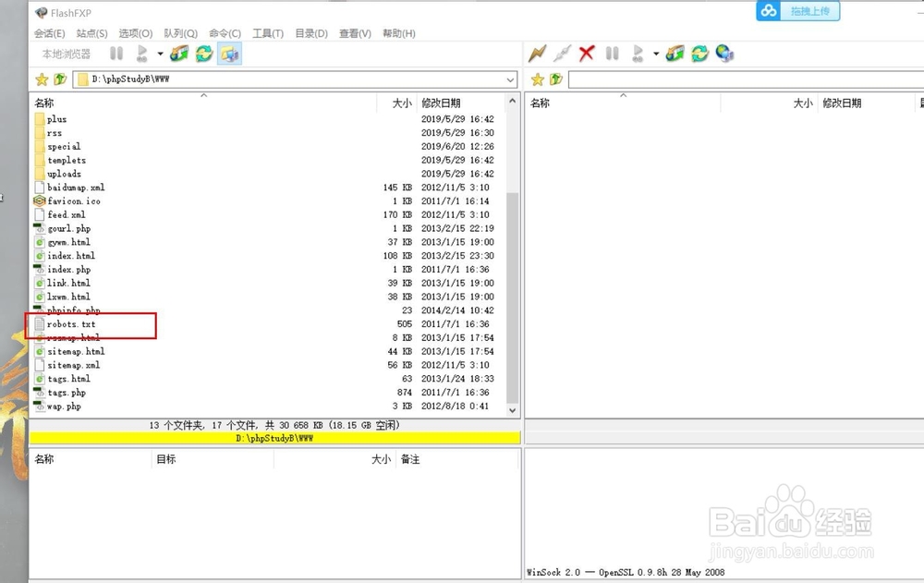Open the 工具(T) menu
This screenshot has width=924, height=583.
point(267,33)
